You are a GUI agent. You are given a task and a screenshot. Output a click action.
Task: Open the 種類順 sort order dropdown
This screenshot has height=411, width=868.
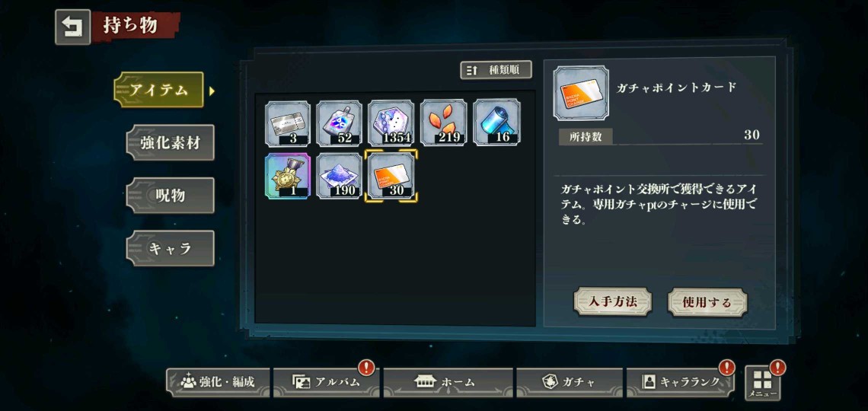(496, 70)
